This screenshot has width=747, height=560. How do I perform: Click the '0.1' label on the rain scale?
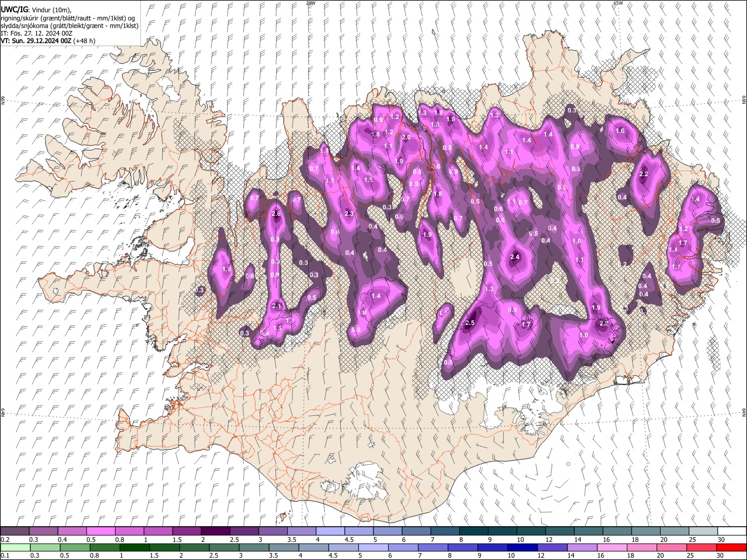5,555
